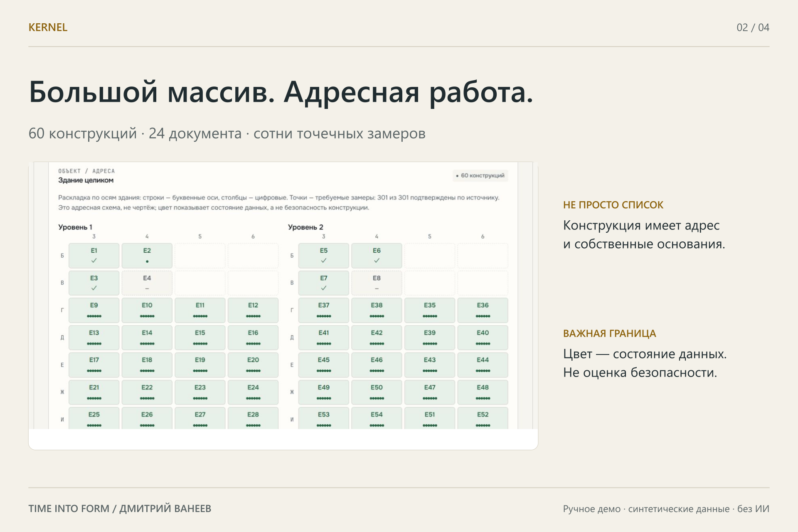Click the E21 cell in row Ж
The height and width of the screenshot is (532, 798).
(x=94, y=392)
